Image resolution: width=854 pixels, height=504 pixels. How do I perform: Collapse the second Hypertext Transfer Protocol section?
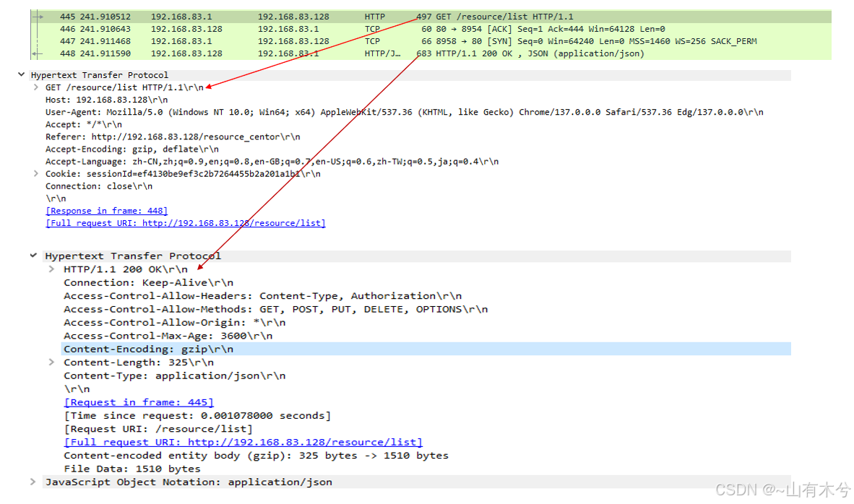tap(34, 256)
